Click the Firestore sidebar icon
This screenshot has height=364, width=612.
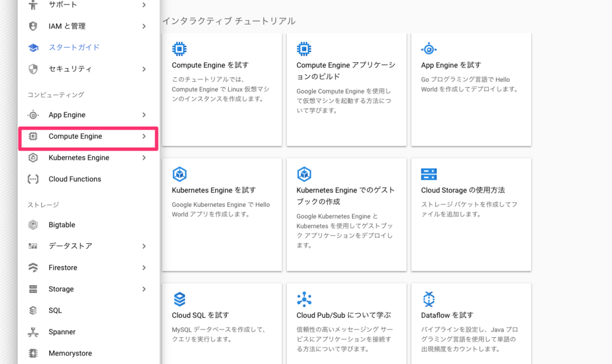(x=33, y=268)
